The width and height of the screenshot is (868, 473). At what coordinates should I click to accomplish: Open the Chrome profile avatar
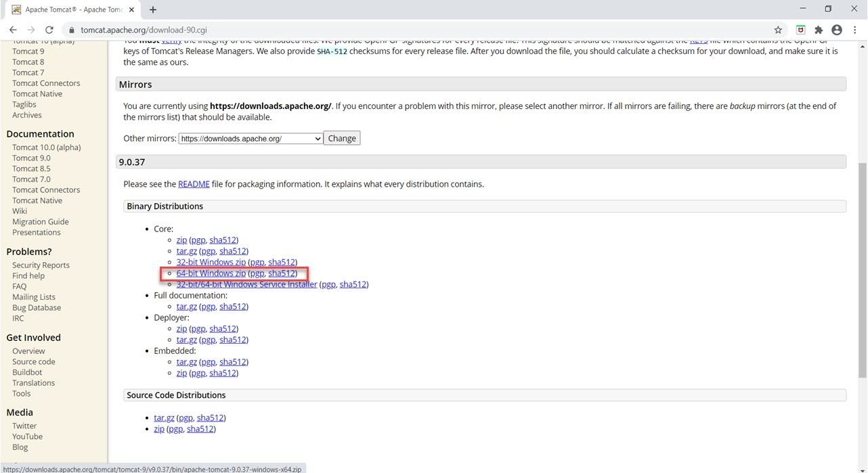click(837, 30)
